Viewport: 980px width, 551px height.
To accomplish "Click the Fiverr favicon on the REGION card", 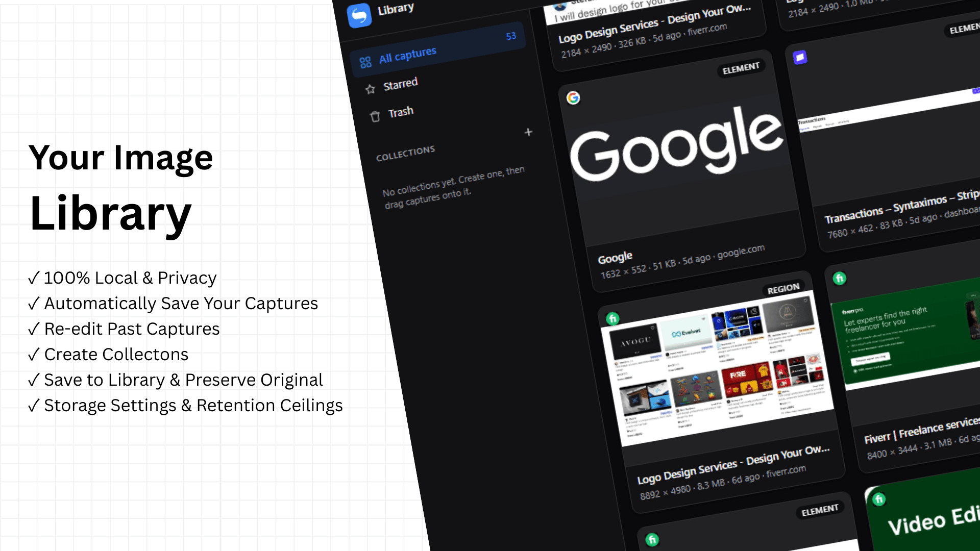I will [612, 319].
